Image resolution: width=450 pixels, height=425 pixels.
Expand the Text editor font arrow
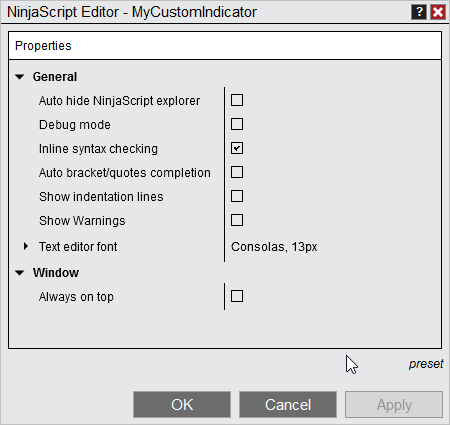tap(26, 246)
